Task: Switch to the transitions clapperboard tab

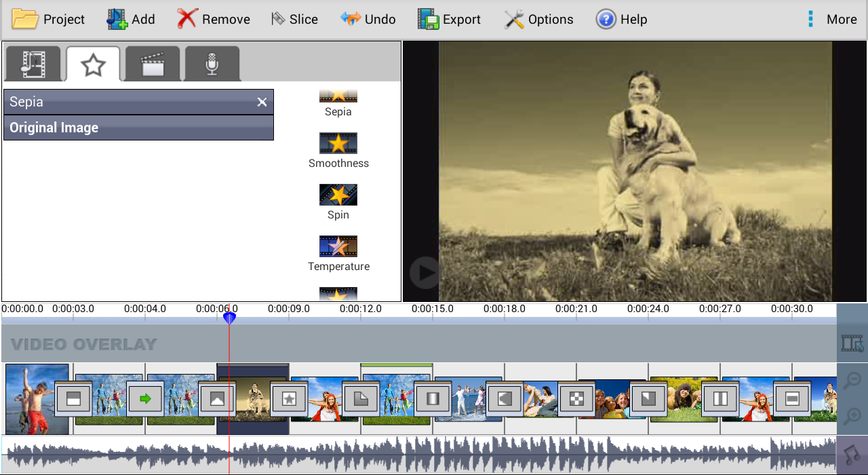Action: click(152, 62)
